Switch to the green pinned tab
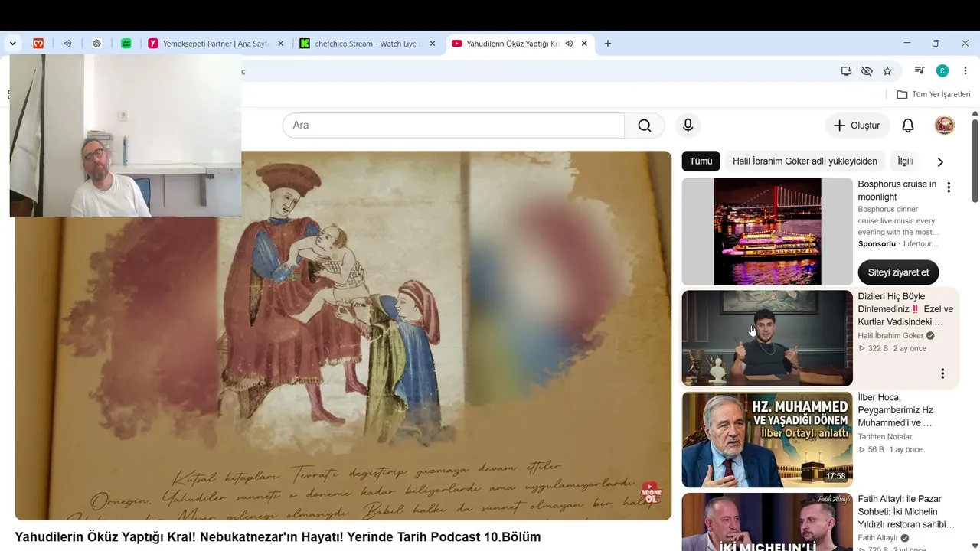 coord(126,44)
